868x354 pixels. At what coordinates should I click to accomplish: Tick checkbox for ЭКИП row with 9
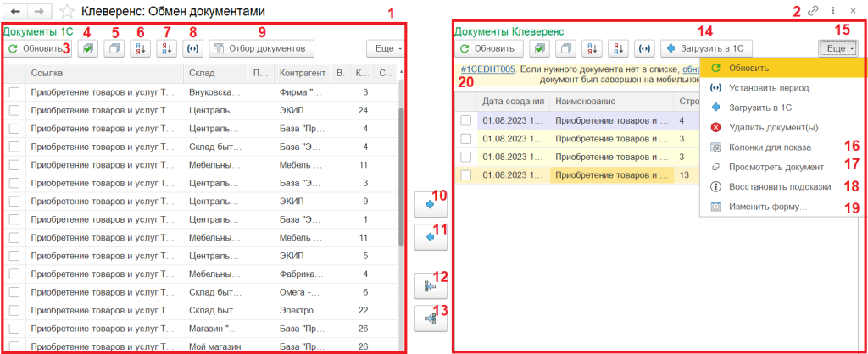(14, 202)
